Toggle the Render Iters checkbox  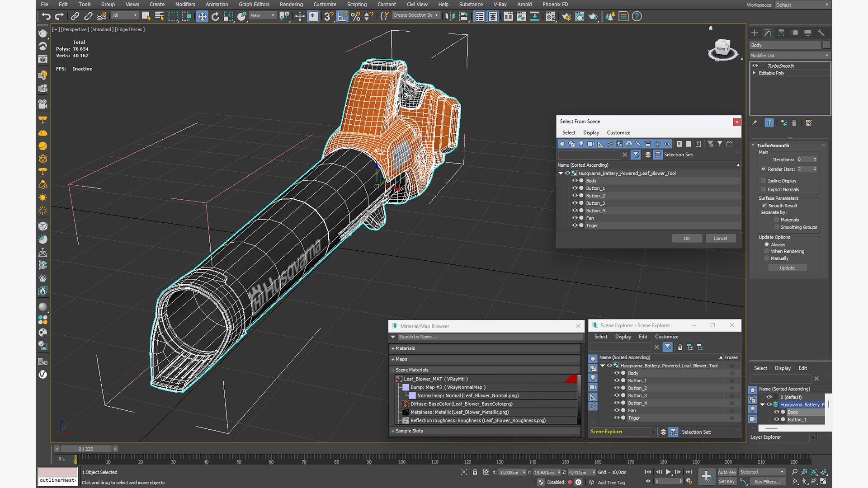coord(764,169)
